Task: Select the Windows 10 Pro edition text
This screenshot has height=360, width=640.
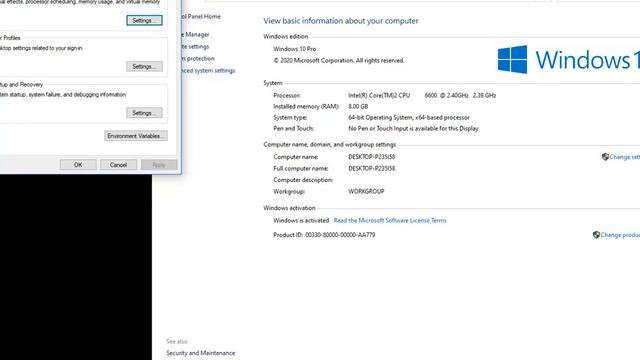Action: [x=294, y=49]
